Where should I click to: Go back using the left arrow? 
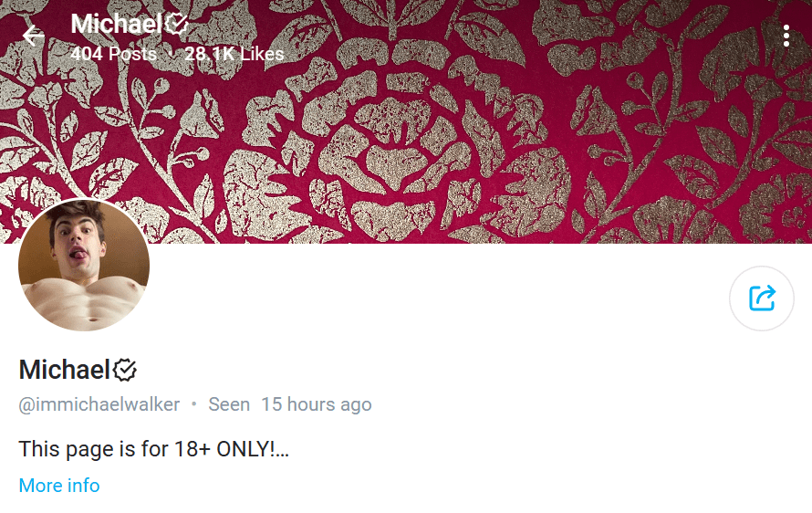point(33,36)
